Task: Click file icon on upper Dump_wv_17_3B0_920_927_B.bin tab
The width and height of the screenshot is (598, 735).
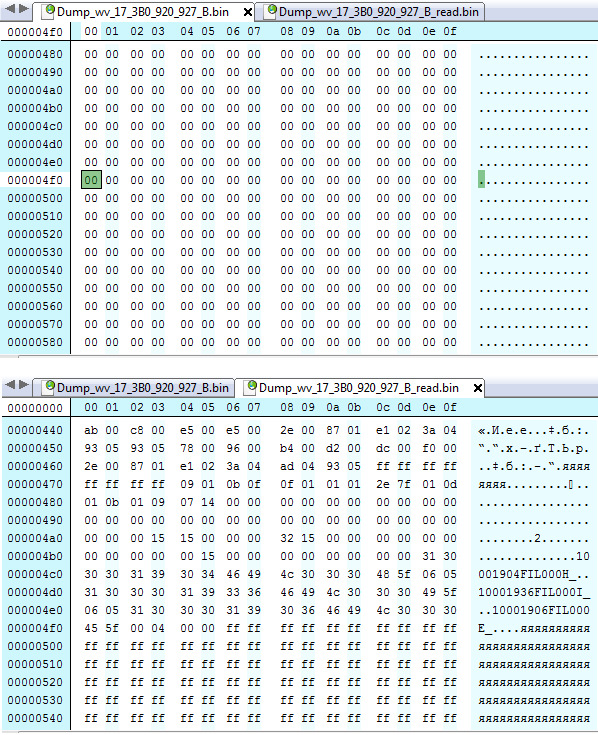Action: (49, 11)
